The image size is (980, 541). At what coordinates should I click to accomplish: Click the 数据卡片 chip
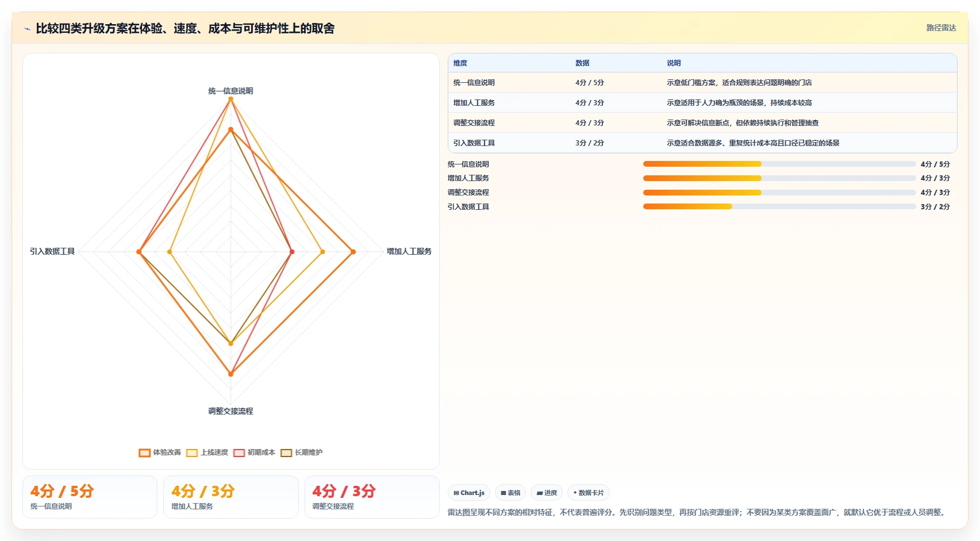tap(589, 493)
